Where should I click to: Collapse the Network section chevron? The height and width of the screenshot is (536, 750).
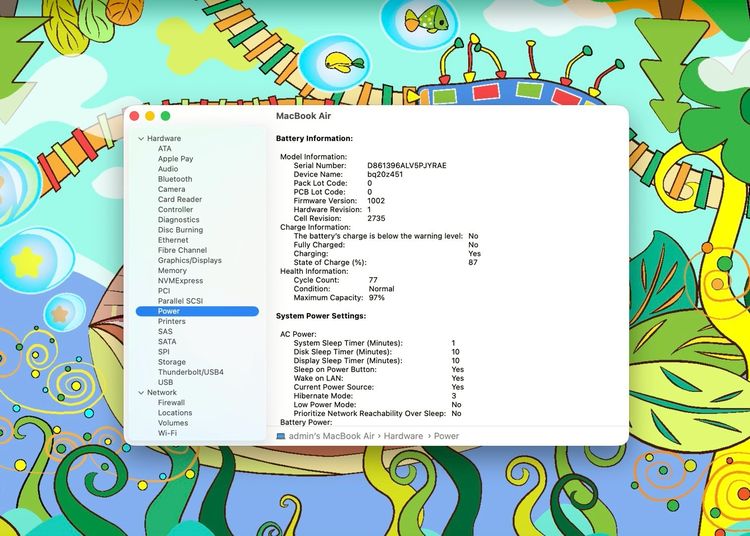tap(141, 393)
